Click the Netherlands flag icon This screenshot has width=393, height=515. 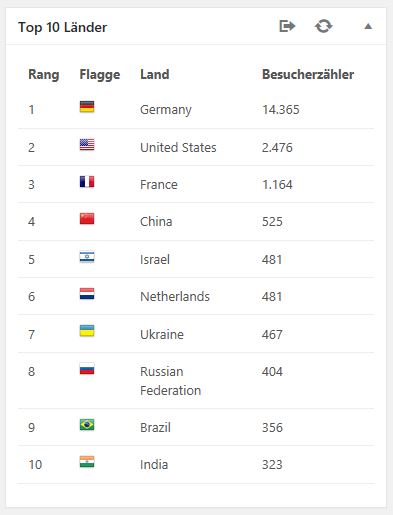pos(87,294)
